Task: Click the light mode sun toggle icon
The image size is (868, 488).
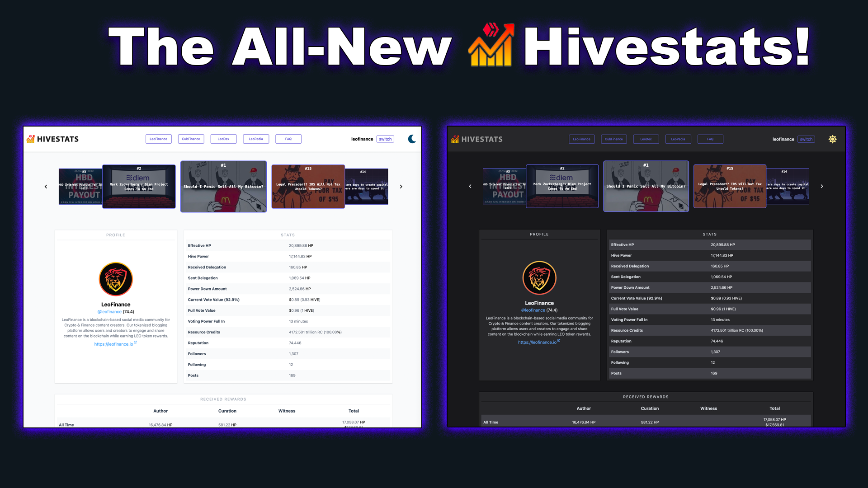Action: [832, 139]
